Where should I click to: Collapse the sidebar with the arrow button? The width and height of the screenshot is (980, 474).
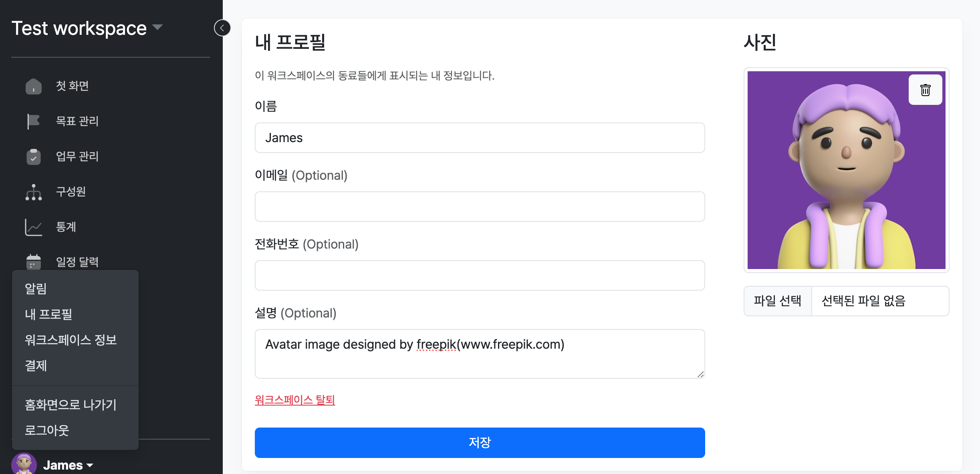[222, 28]
